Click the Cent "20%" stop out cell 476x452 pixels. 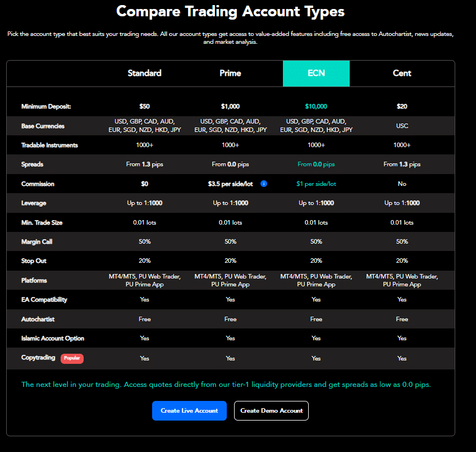pos(402,261)
